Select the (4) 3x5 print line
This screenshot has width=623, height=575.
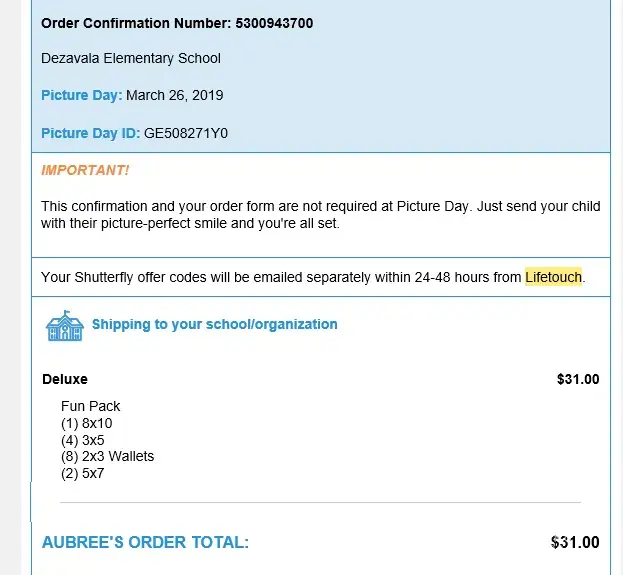(83, 440)
